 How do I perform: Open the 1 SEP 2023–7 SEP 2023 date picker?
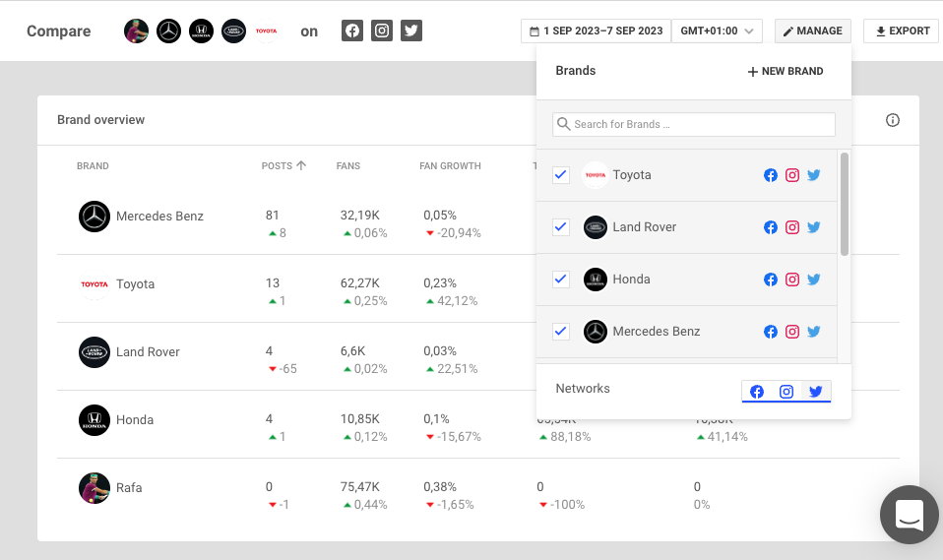[596, 31]
